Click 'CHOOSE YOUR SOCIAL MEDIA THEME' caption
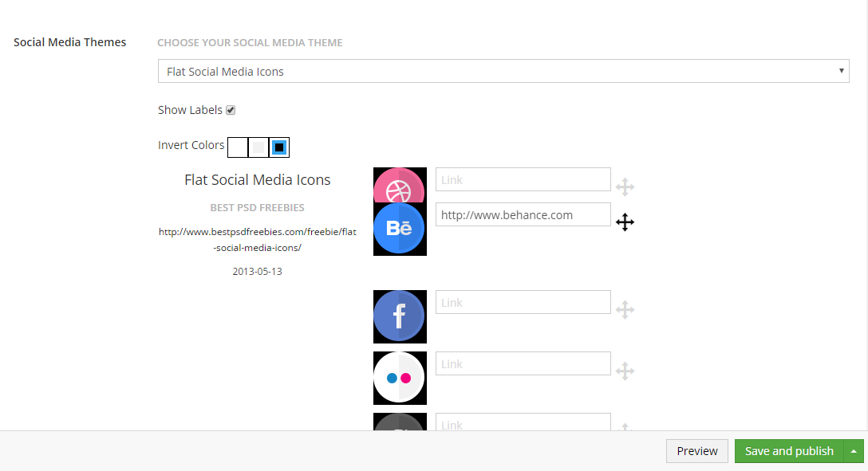The height and width of the screenshot is (471, 868). click(250, 42)
